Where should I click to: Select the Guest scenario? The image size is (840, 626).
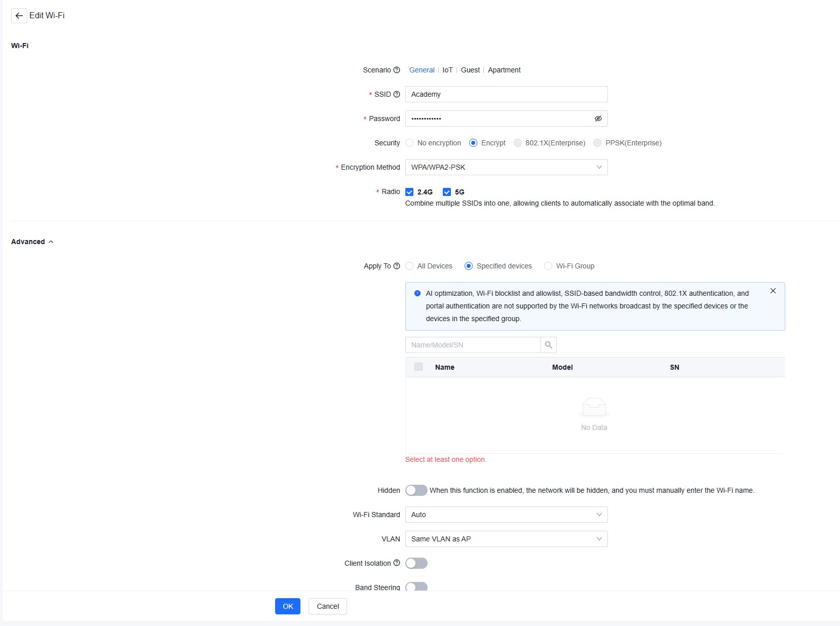[470, 70]
